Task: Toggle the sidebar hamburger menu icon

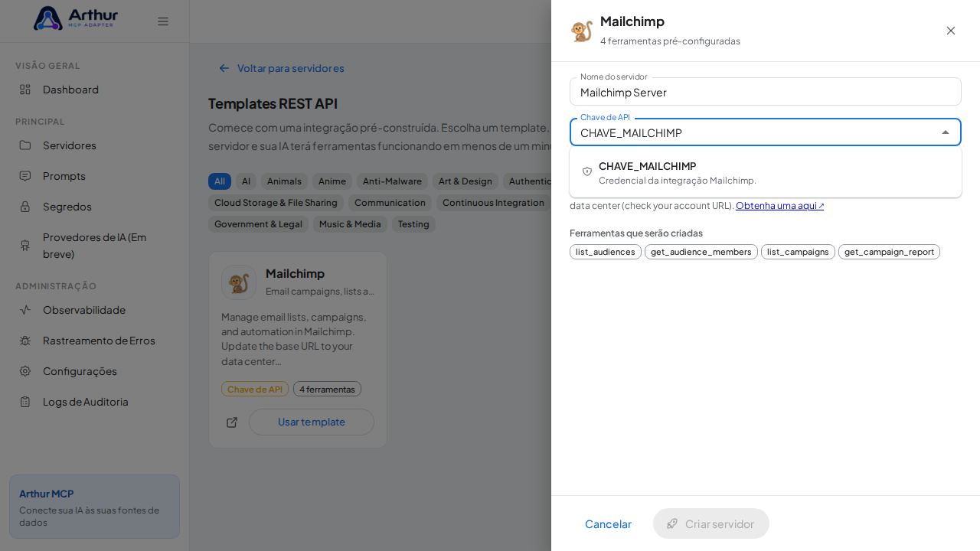Action: (x=163, y=21)
